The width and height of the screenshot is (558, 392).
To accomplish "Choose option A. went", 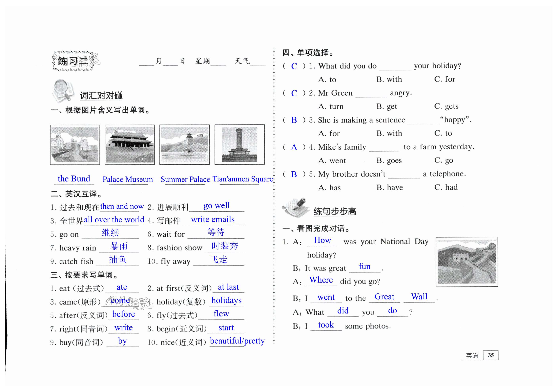I will coord(332,161).
